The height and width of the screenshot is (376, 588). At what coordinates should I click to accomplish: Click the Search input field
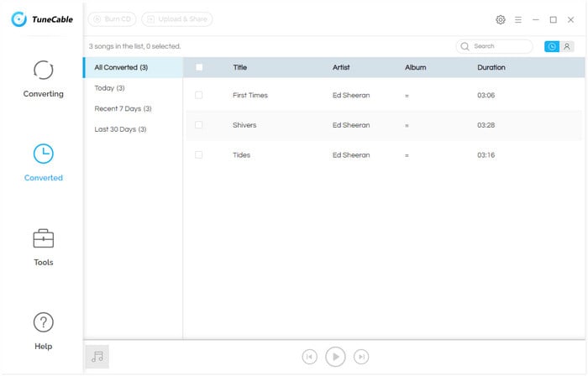[494, 46]
